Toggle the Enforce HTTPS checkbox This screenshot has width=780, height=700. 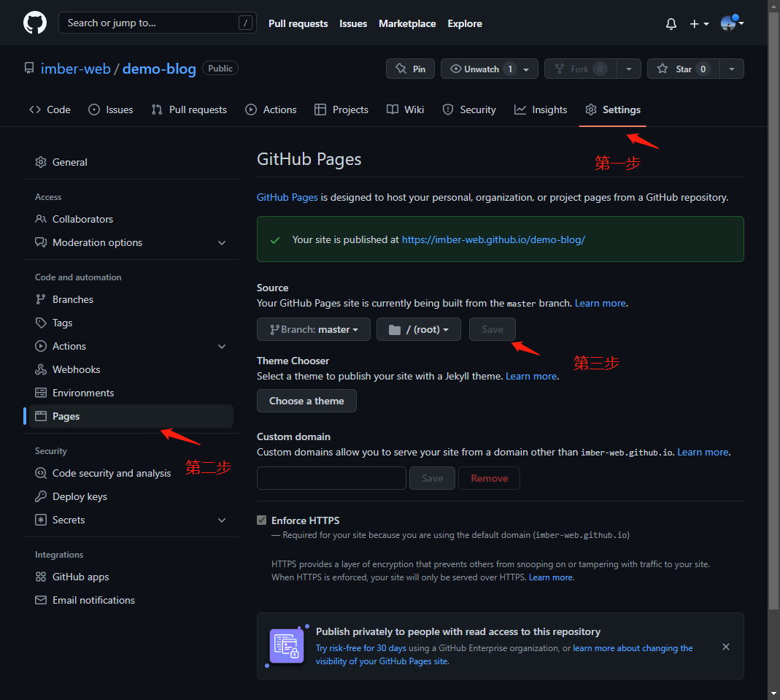[262, 520]
